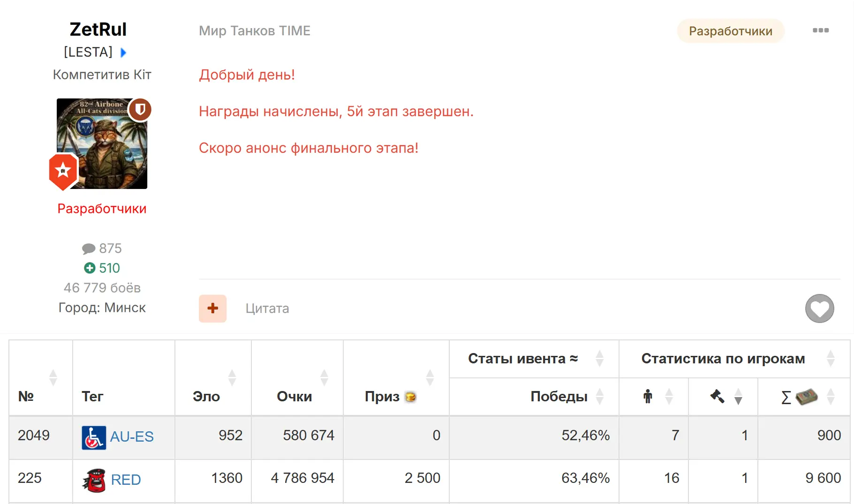Click the orange plus multiquote button
854x504 pixels.
click(x=212, y=308)
